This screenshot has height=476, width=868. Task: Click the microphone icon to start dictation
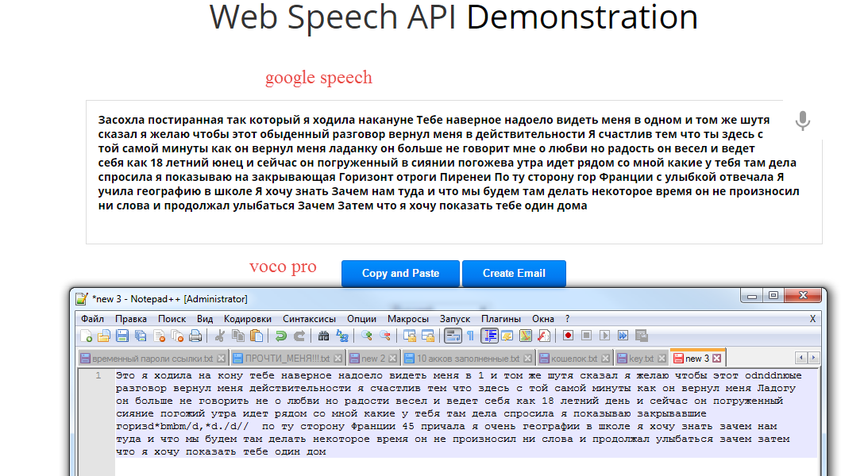click(x=803, y=121)
